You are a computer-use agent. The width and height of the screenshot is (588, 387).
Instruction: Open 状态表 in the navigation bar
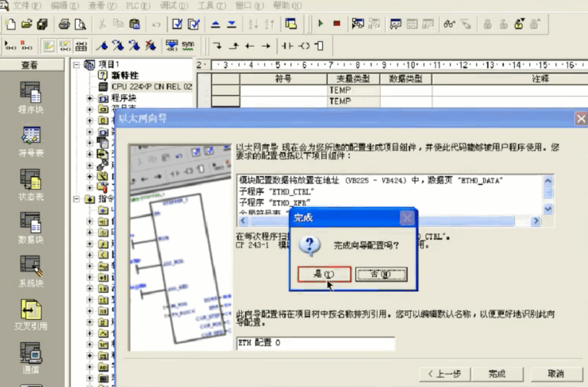point(31,184)
